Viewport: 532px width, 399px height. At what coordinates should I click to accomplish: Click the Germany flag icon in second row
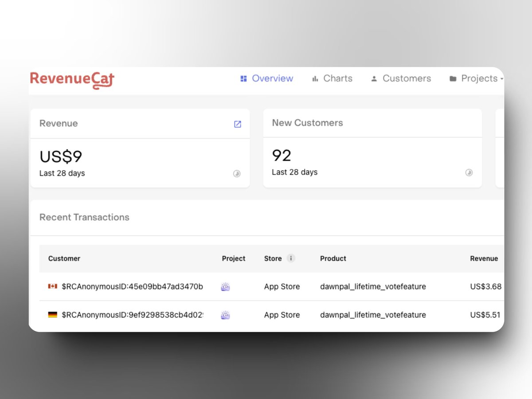coord(52,315)
